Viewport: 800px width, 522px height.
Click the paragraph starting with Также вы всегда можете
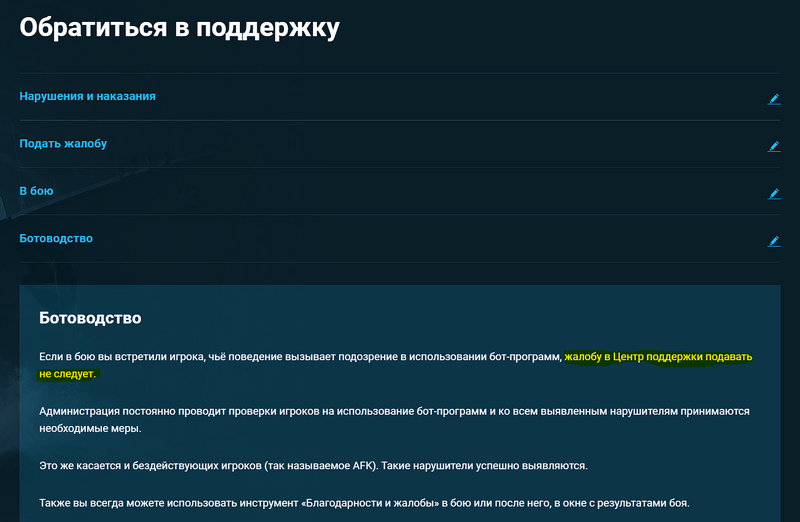pyautogui.click(x=364, y=503)
